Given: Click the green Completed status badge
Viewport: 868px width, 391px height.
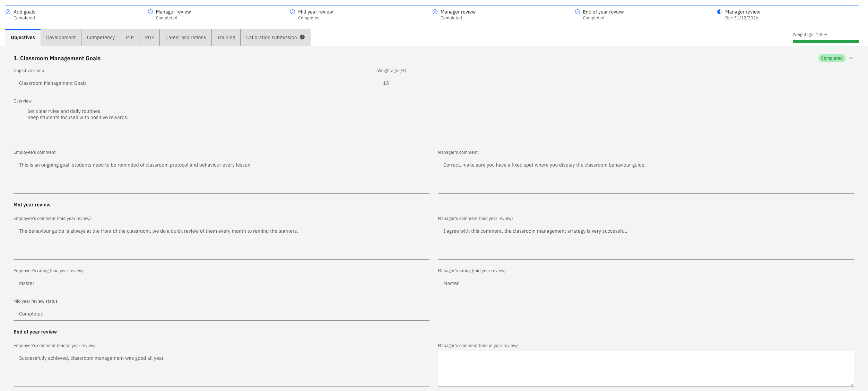Looking at the screenshot, I should 832,58.
